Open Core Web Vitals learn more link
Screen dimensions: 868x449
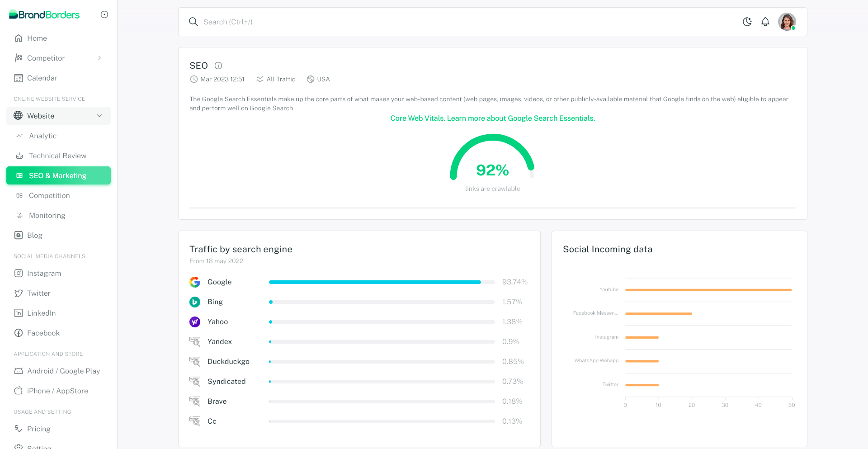[x=493, y=118]
